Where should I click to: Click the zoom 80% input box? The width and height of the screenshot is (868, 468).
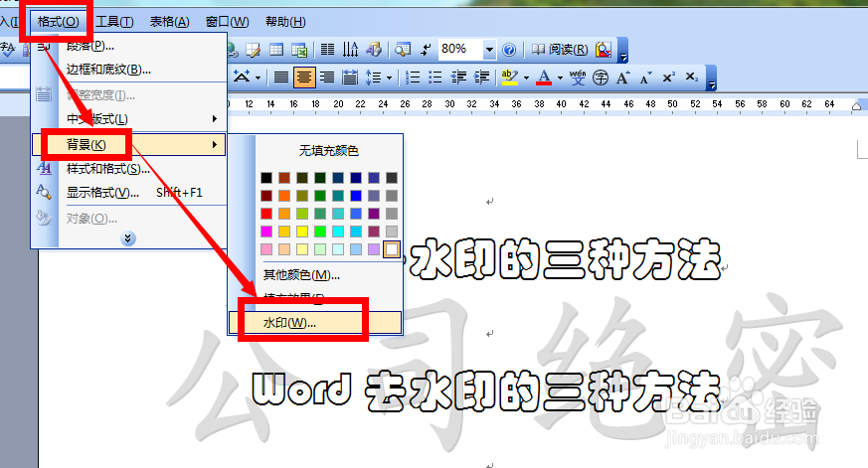460,50
